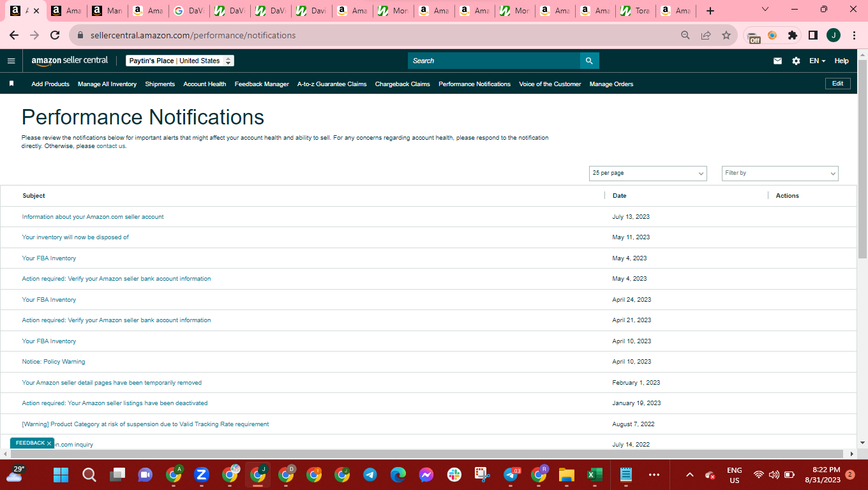Image resolution: width=868 pixels, height=490 pixels.
Task: Open Chrome three-dot menu
Action: point(854,35)
